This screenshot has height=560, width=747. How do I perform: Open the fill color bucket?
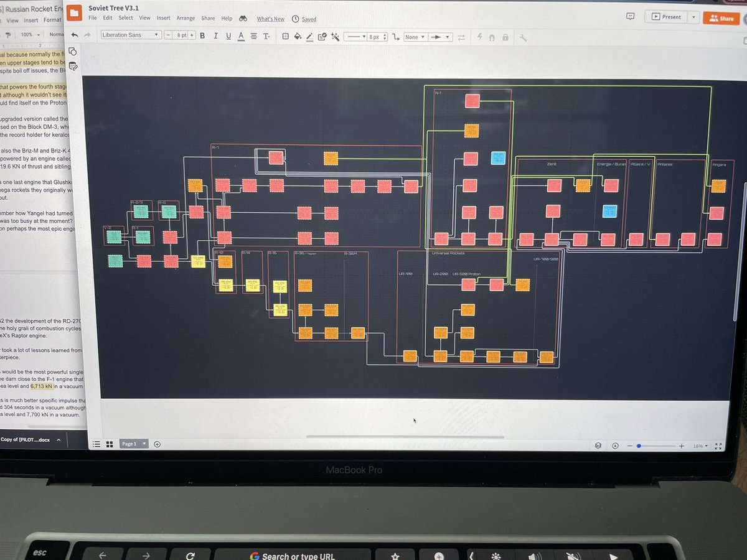298,37
